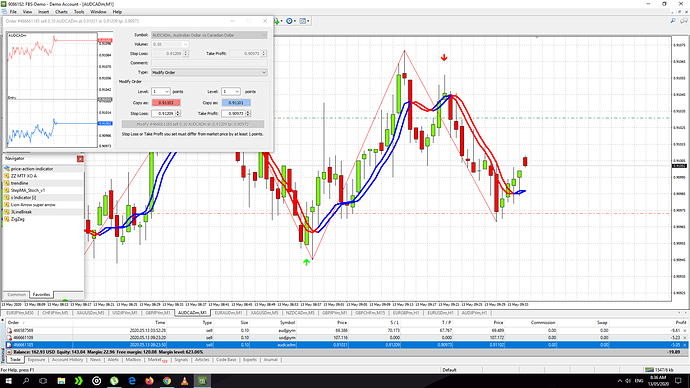Switch to NZDCADm,M5 chart tab
Viewport: 690px width, 388px height.
click(300, 313)
